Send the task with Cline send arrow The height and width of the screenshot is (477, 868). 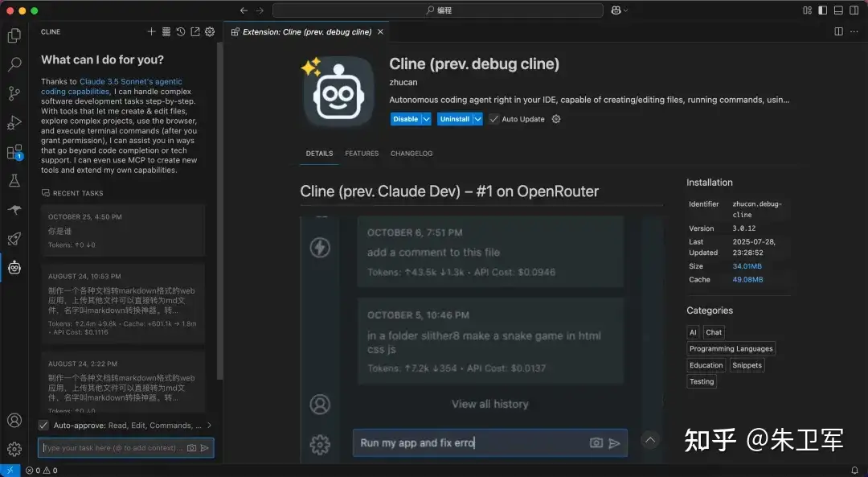[x=205, y=447]
